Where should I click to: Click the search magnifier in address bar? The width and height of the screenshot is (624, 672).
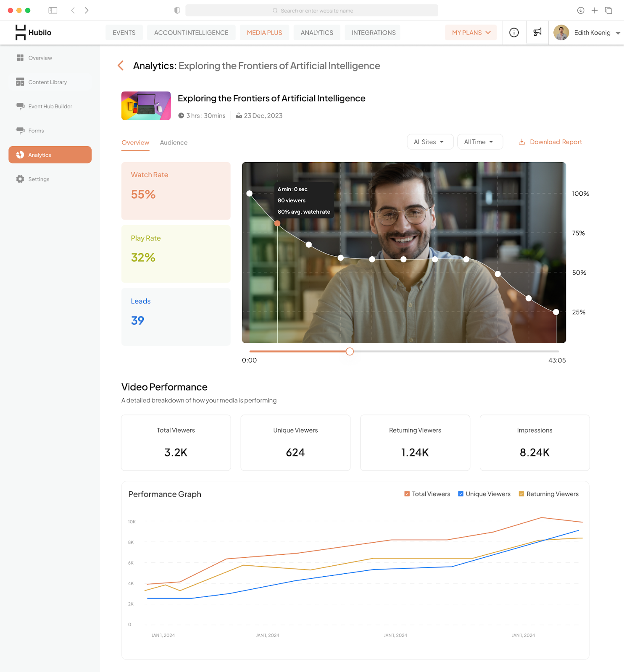pos(275,10)
